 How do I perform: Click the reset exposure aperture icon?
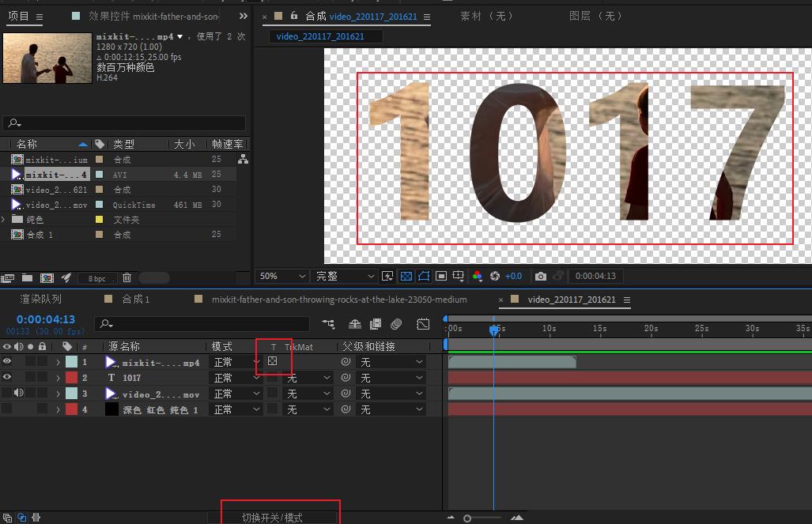pos(495,276)
